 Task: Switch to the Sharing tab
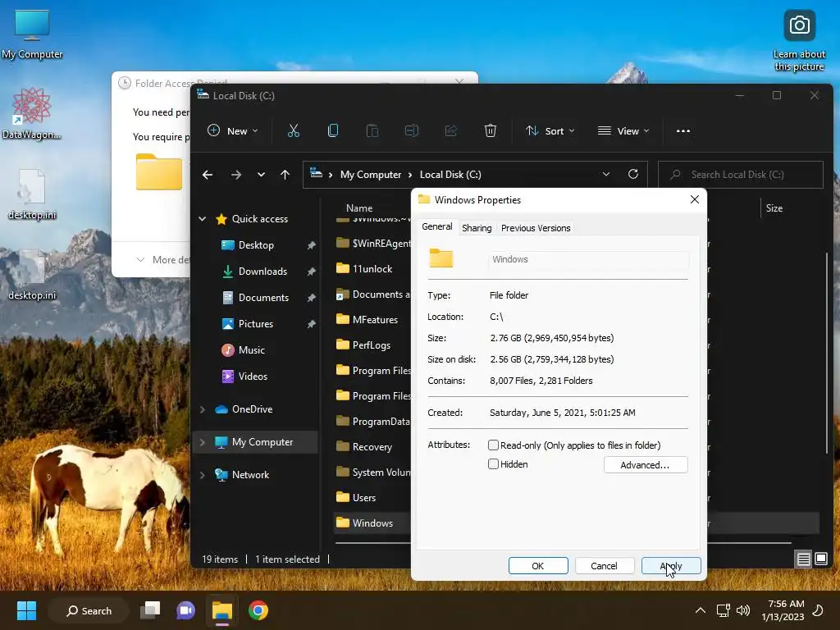477,228
